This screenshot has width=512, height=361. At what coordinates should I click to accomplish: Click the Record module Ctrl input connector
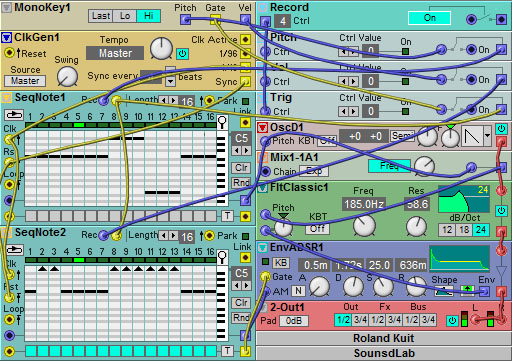click(x=265, y=22)
